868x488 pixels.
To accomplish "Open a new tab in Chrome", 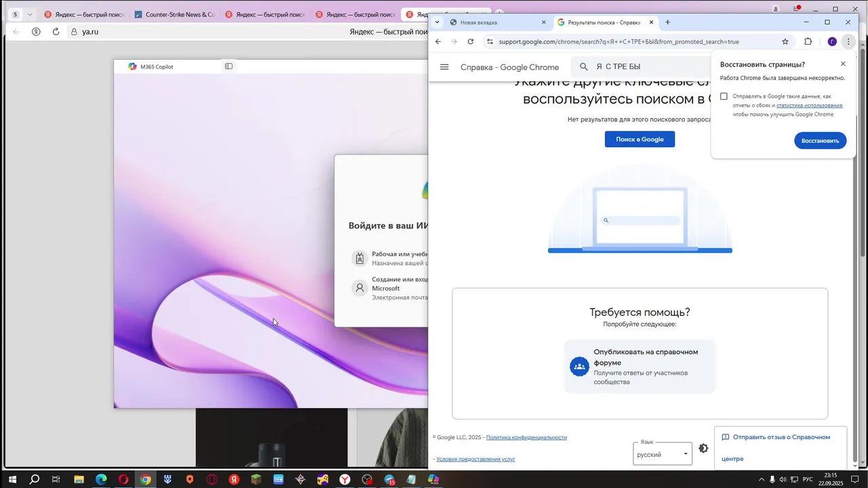I will (x=667, y=22).
